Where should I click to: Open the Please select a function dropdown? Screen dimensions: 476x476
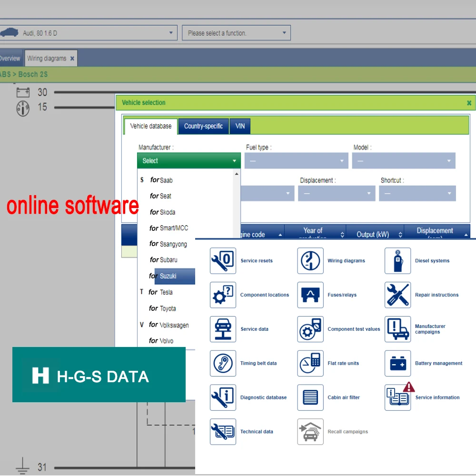[x=236, y=33]
